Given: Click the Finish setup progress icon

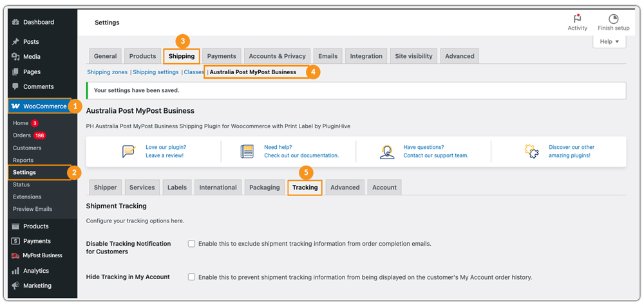Looking at the screenshot, I should (x=613, y=19).
